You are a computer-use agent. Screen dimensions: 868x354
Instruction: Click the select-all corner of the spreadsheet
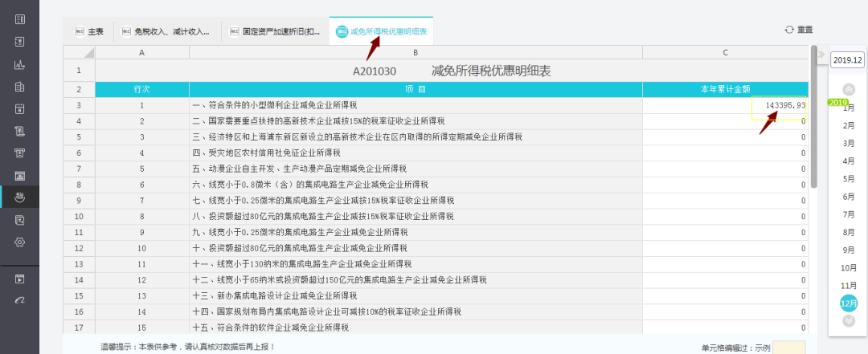pos(79,52)
